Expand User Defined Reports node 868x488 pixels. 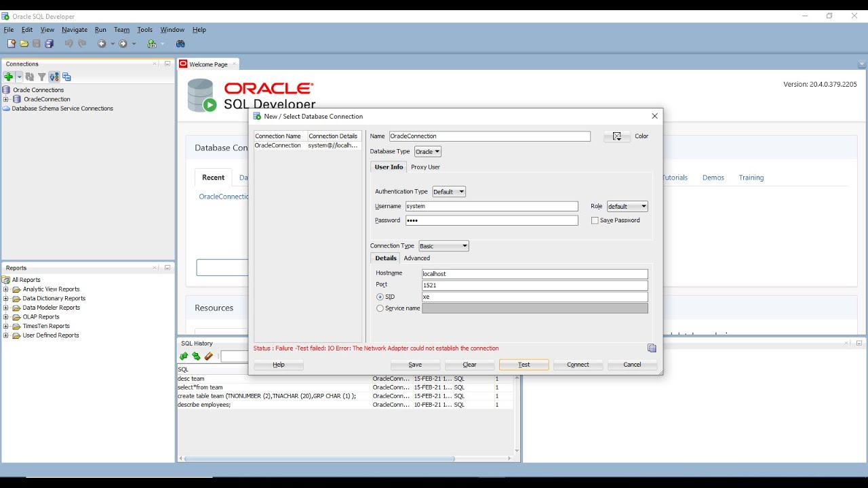click(x=6, y=335)
